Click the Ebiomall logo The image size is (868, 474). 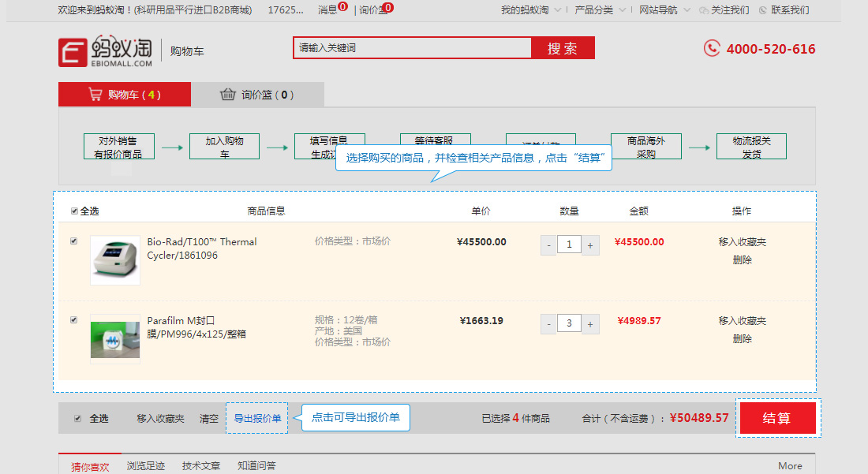pyautogui.click(x=105, y=51)
